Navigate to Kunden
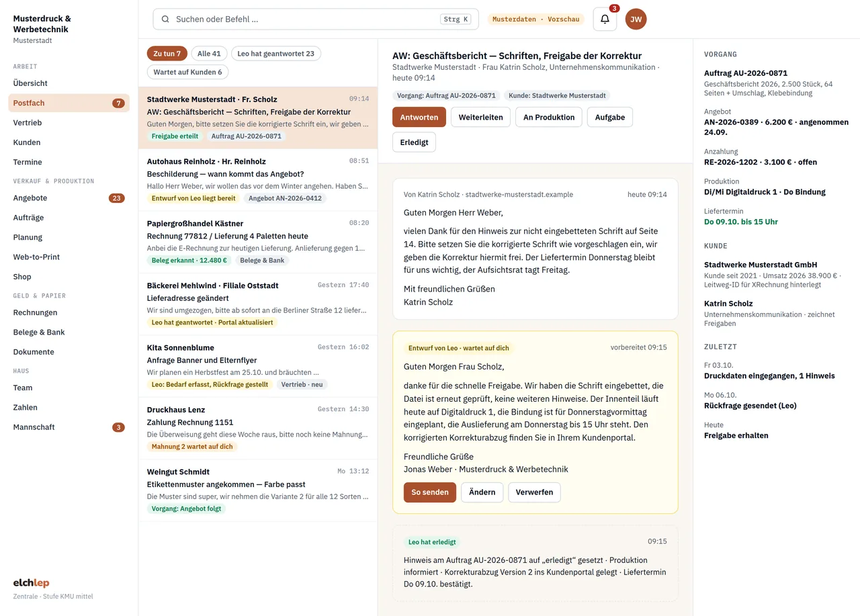The image size is (860, 616). 69,142
